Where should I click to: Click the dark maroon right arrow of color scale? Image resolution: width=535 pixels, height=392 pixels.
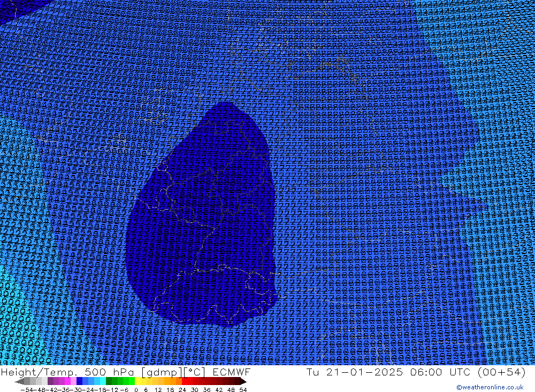click(243, 381)
